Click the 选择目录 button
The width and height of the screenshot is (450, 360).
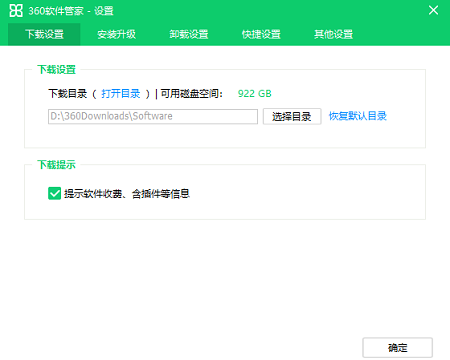pos(292,116)
